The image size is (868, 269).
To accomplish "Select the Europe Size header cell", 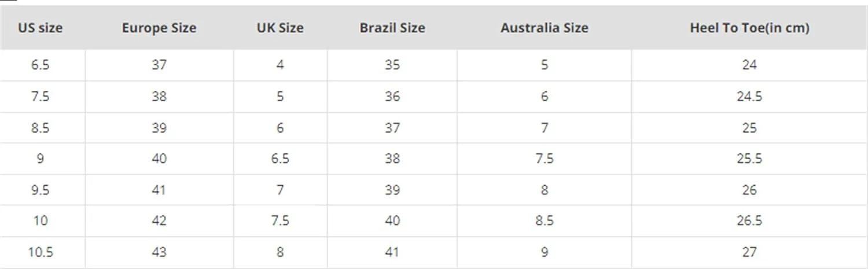I will tap(159, 28).
